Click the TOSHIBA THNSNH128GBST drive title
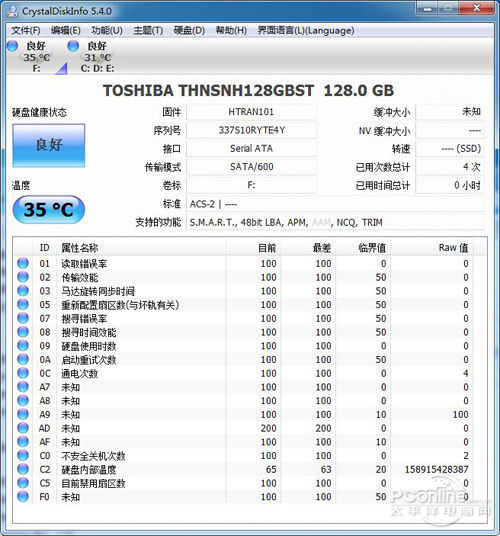This screenshot has width=500, height=536. [248, 91]
